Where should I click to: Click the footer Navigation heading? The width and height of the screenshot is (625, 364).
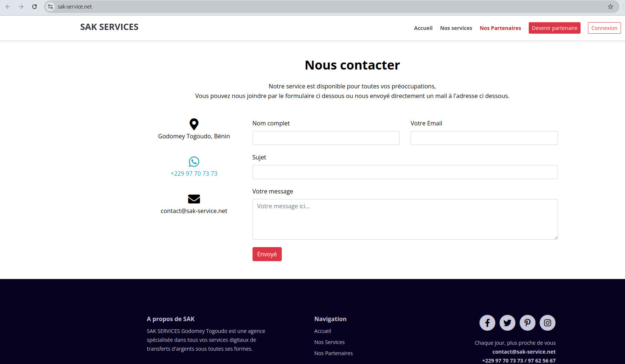point(330,319)
